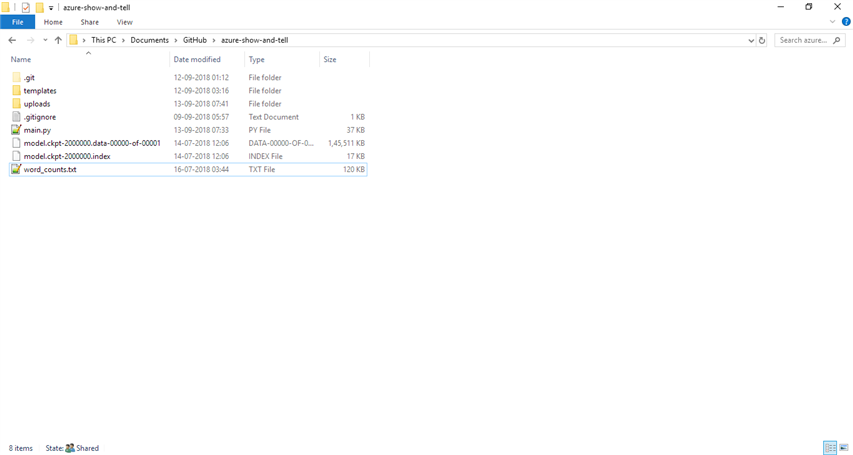Click the New folder quick access icon
Viewport: 853px width, 455px height.
point(39,8)
